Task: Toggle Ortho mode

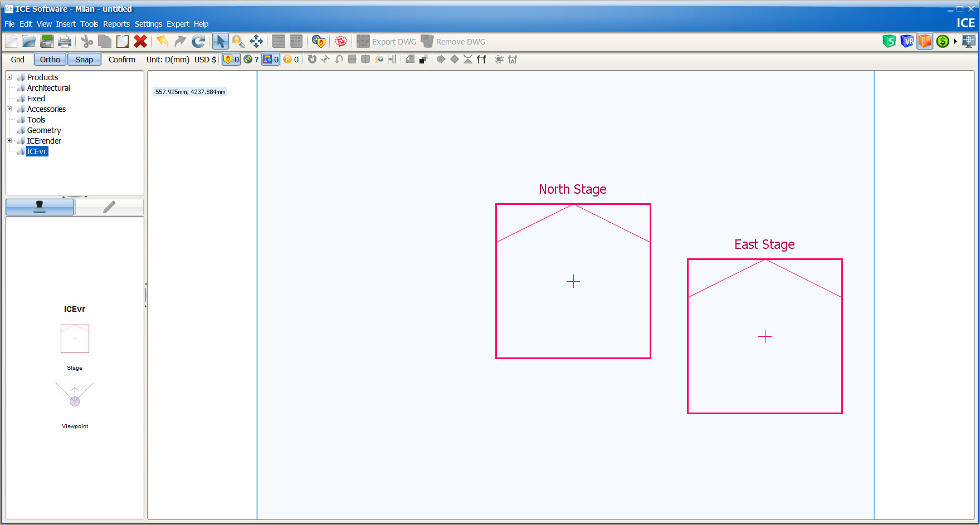Action: click(50, 60)
